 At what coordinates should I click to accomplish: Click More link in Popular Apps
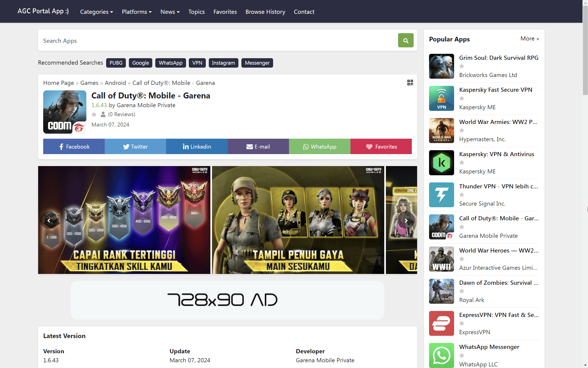pyautogui.click(x=530, y=38)
